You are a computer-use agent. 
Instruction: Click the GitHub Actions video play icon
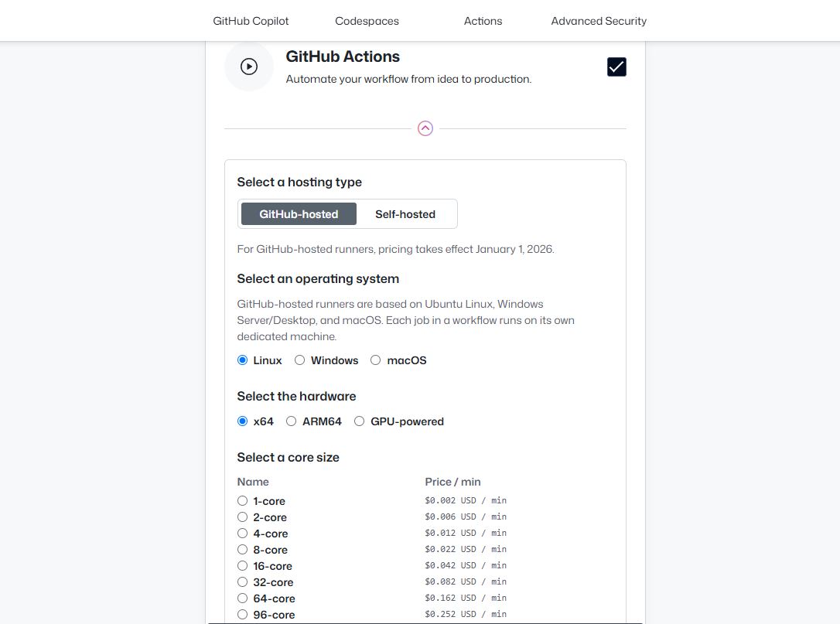click(248, 66)
